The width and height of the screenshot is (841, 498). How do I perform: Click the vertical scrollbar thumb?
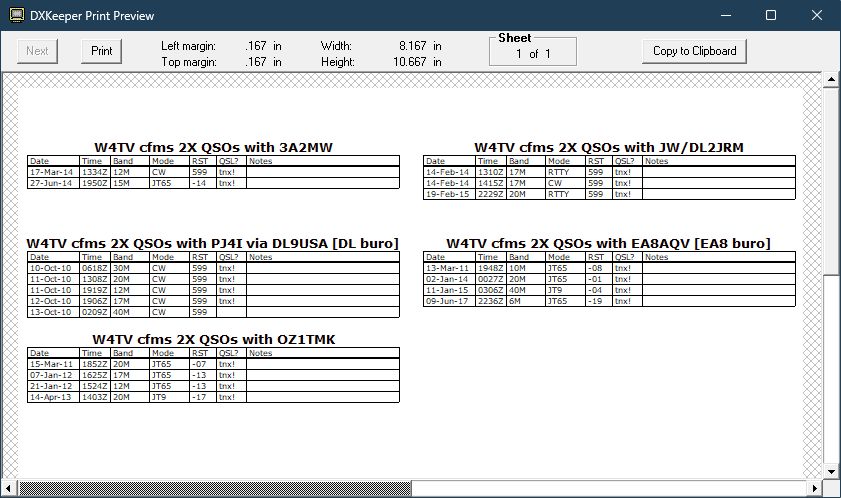click(x=831, y=182)
